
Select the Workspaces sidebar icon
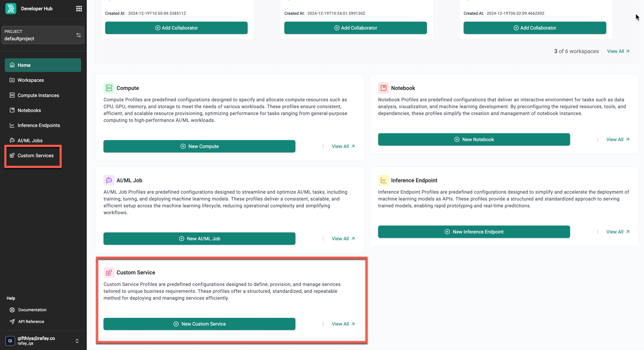pos(12,80)
